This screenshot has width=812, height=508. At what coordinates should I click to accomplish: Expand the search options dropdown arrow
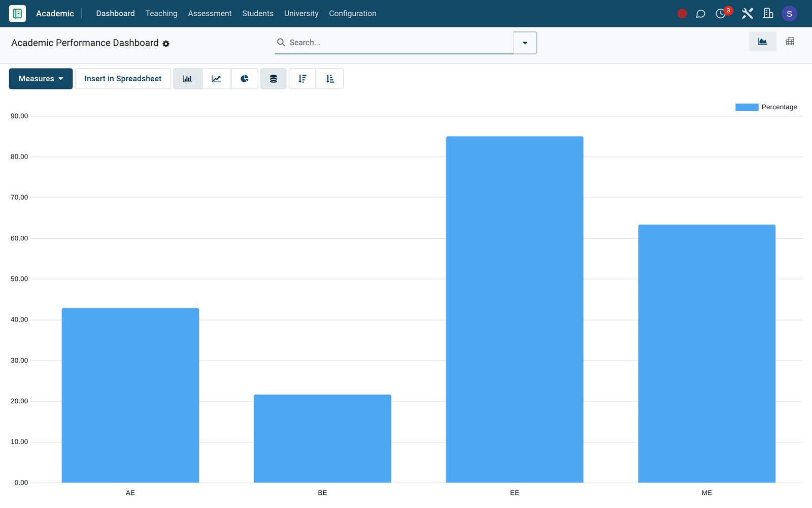click(x=525, y=43)
